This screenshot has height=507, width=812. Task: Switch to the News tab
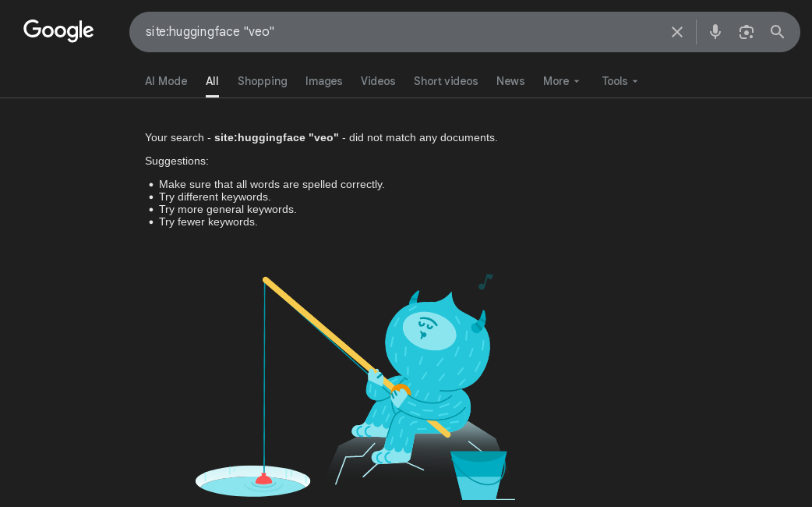[510, 81]
